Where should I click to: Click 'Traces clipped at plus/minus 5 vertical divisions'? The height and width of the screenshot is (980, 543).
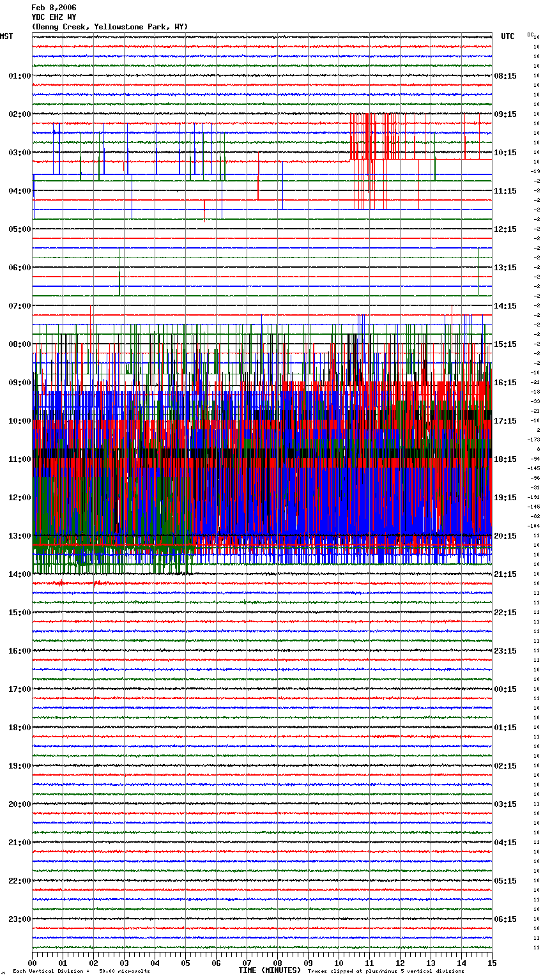[386, 972]
